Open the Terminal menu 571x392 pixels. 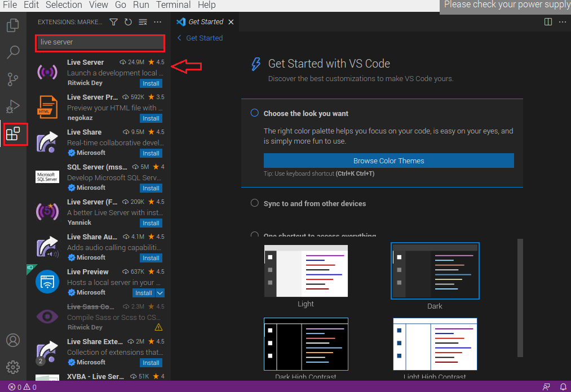(x=173, y=5)
